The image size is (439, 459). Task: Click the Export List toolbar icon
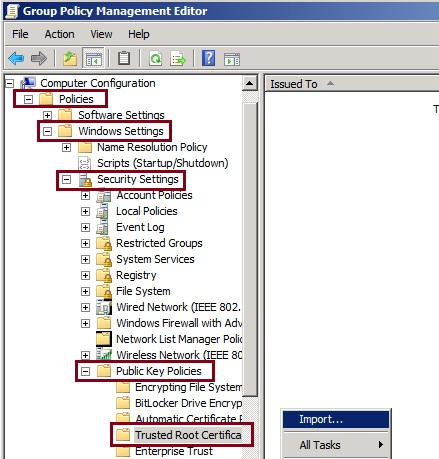tap(178, 59)
